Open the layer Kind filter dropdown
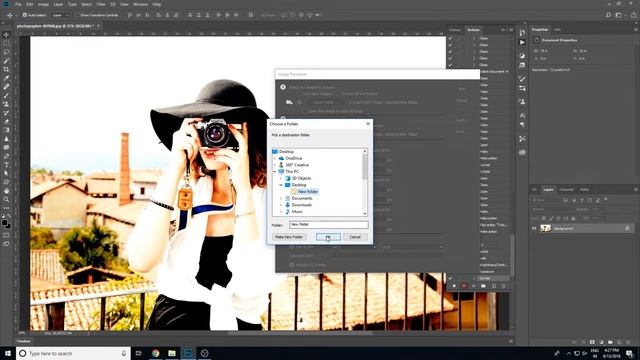The image size is (640, 360). [546, 200]
